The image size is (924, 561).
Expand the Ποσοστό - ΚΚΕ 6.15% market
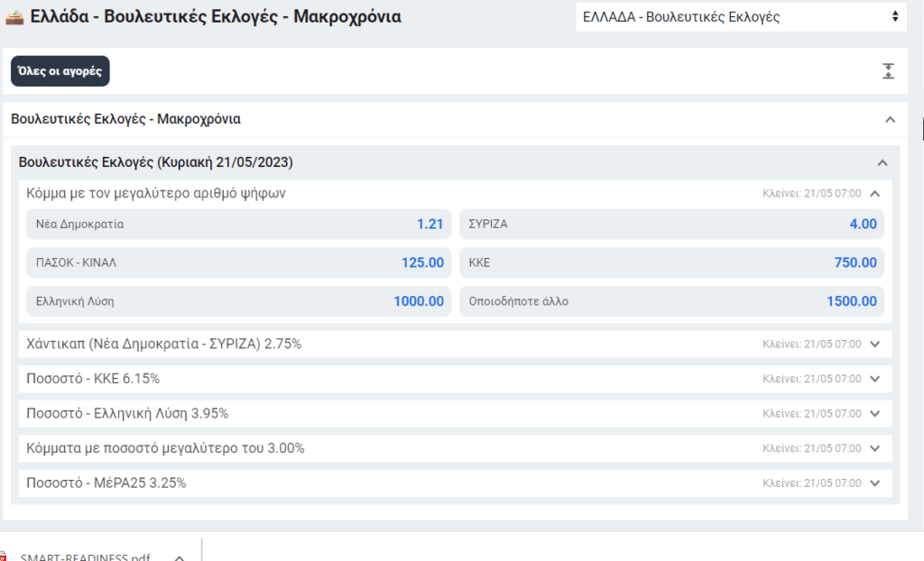pos(455,379)
